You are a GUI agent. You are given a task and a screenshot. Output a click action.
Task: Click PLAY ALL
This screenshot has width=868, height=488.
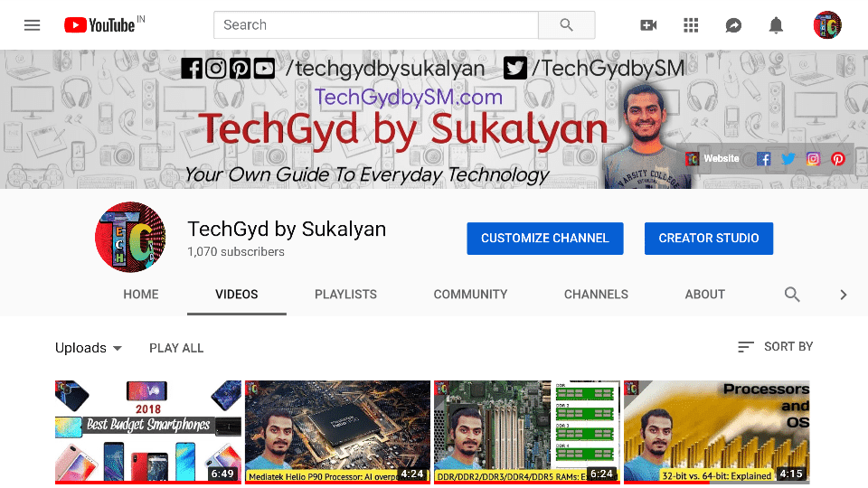point(176,348)
